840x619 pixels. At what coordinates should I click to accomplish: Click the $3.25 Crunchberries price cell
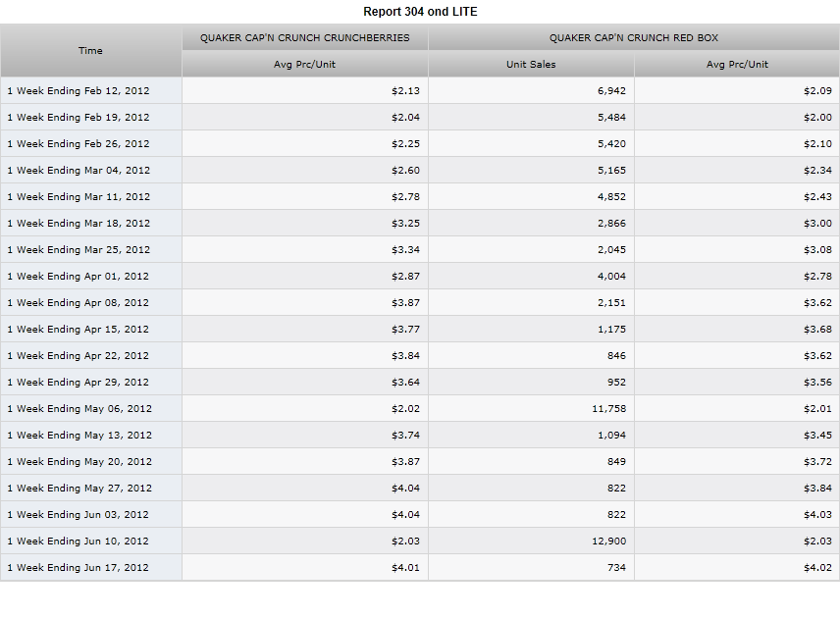[x=305, y=224]
